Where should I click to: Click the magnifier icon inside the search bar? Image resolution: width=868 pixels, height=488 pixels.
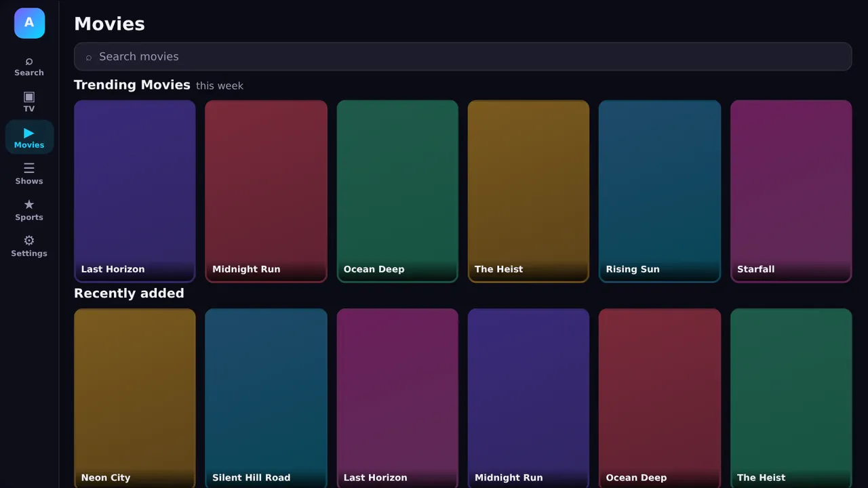pyautogui.click(x=89, y=57)
